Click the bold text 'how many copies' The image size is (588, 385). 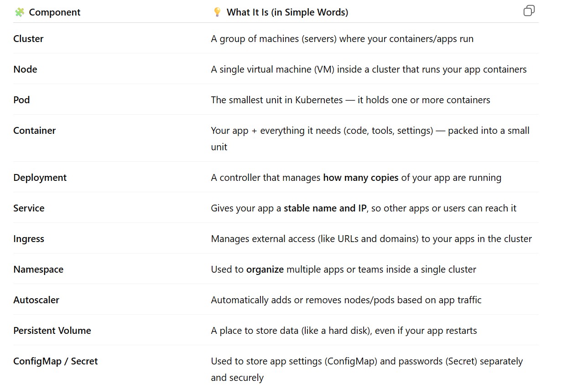360,178
